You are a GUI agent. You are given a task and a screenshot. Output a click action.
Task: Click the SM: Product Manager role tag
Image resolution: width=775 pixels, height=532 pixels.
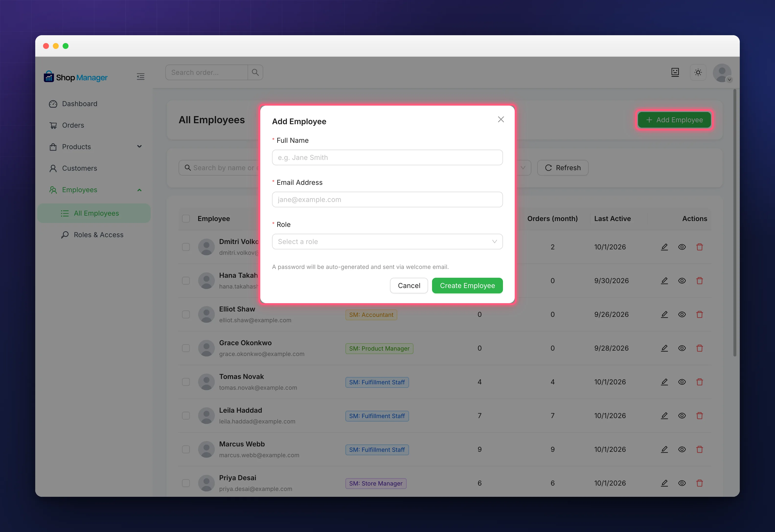click(379, 348)
